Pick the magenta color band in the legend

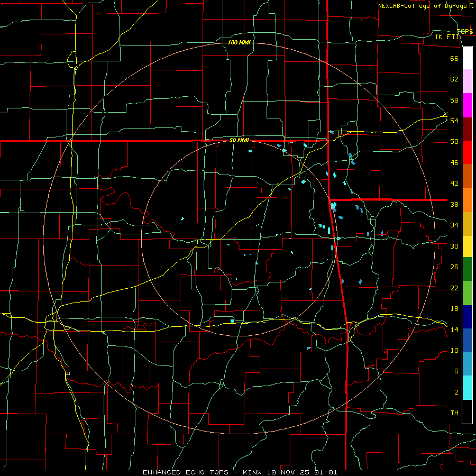(x=467, y=105)
